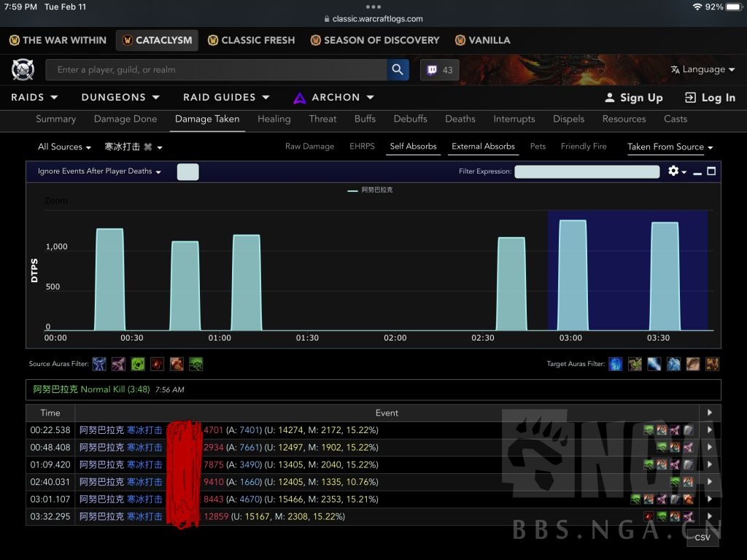Expand the All Sources dropdown
The image size is (747, 560).
(64, 147)
